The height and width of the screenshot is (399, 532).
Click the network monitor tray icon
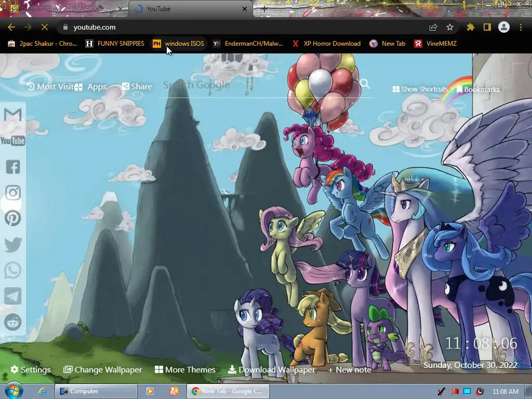[467, 391]
